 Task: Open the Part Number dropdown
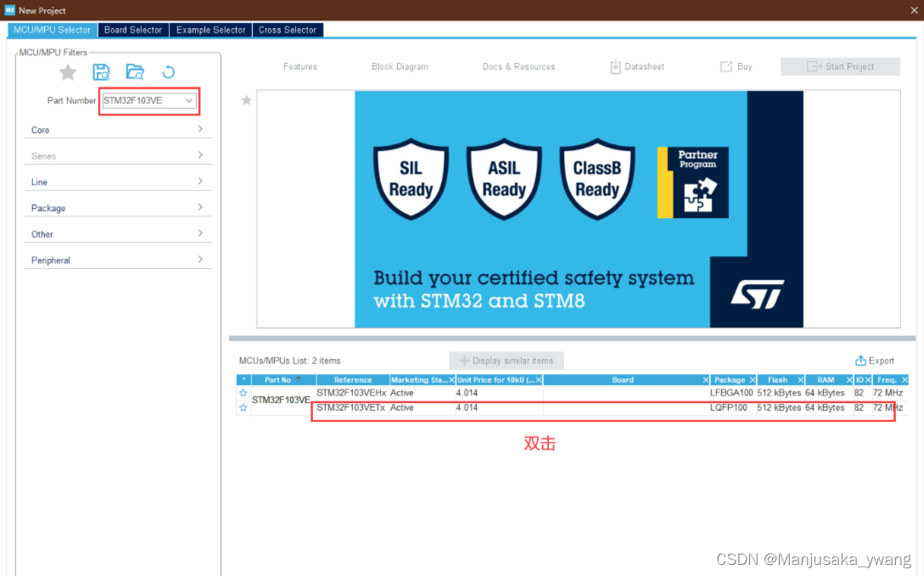click(x=188, y=100)
